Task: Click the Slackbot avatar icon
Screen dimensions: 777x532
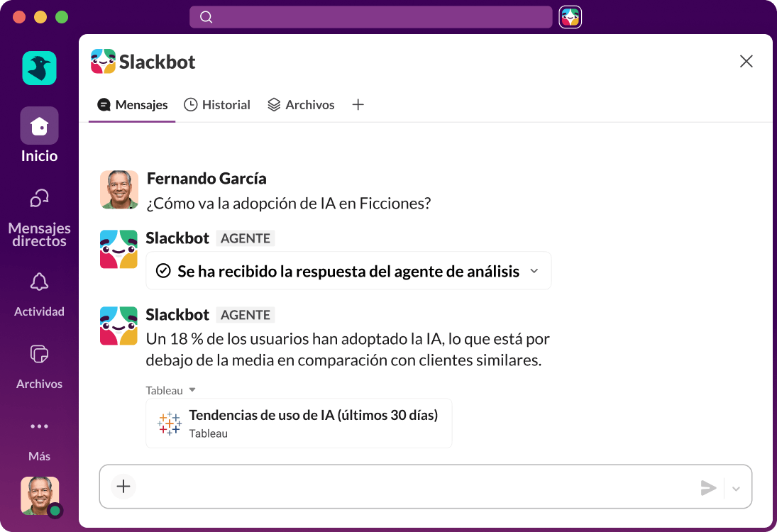Action: (119, 249)
